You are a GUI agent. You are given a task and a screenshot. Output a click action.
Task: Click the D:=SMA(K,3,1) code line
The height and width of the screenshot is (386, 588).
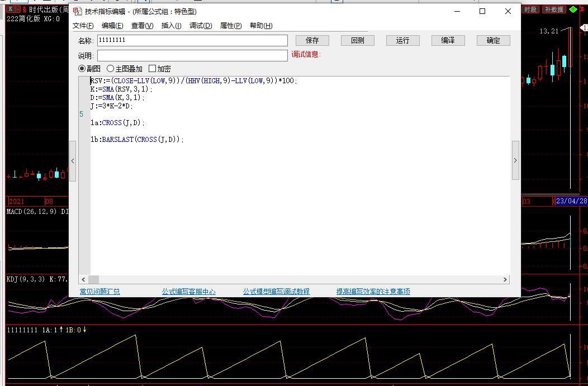(x=117, y=97)
